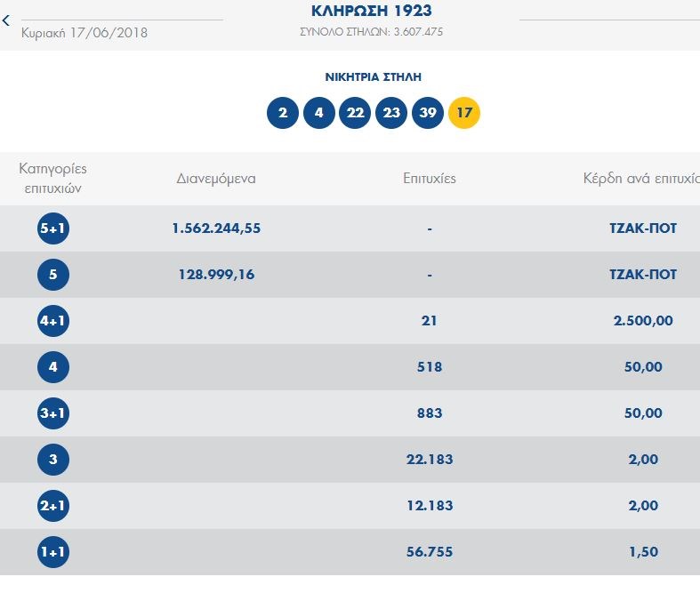Select the 2+1 category badge
The width and height of the screenshot is (700, 601).
53,506
